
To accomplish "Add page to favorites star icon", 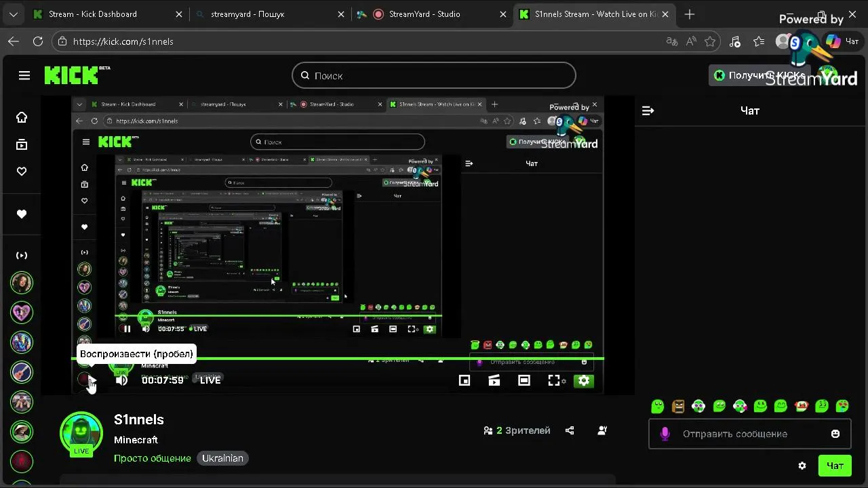I will point(710,41).
